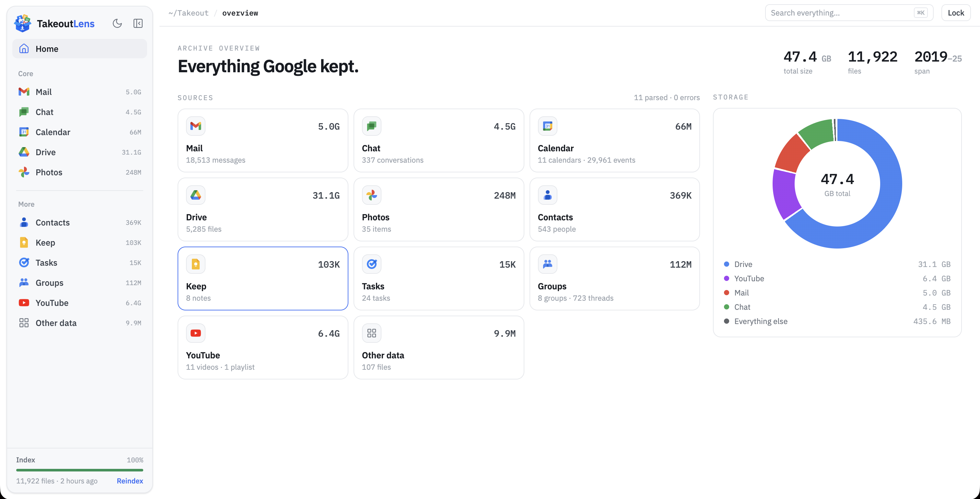Click the 'Everything Google kept.' heading
980x499 pixels.
point(268,66)
